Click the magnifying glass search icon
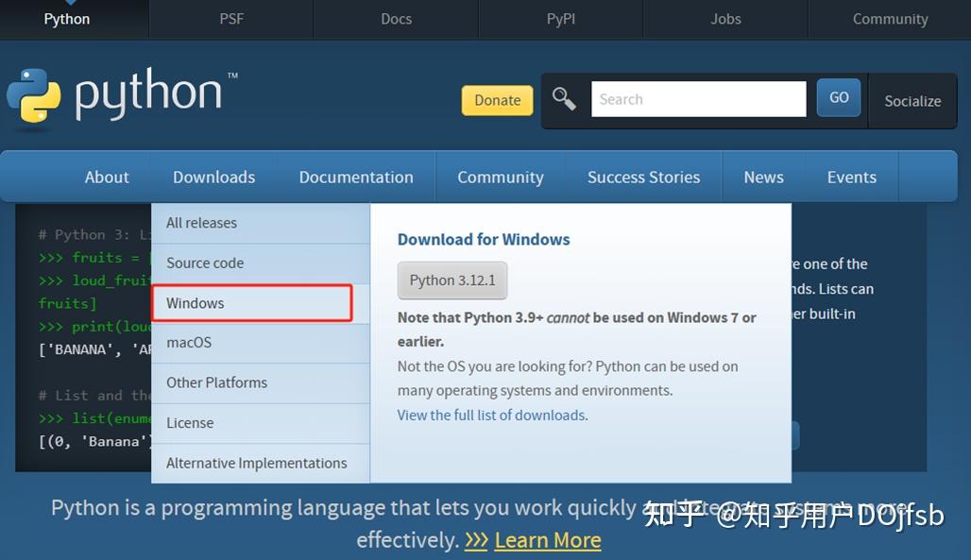Screen dimensions: 971x560 click(564, 98)
